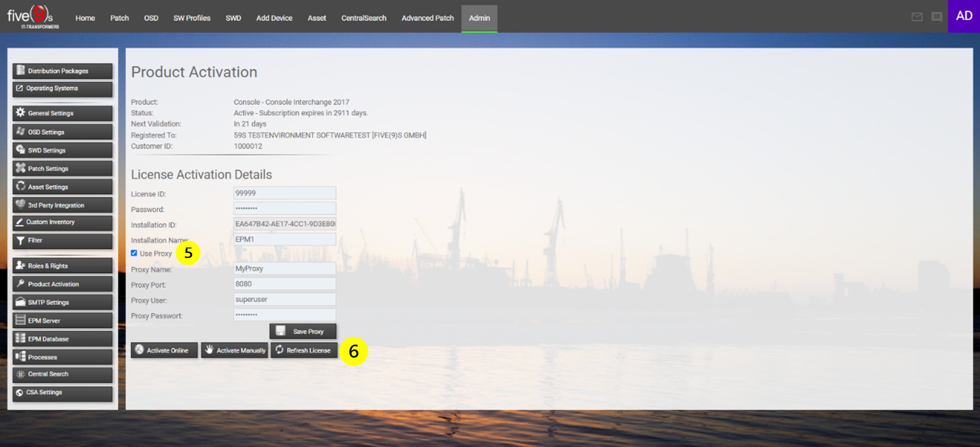Click the 3rd Party Integration icon
Screen dimensions: 980x447
20,204
